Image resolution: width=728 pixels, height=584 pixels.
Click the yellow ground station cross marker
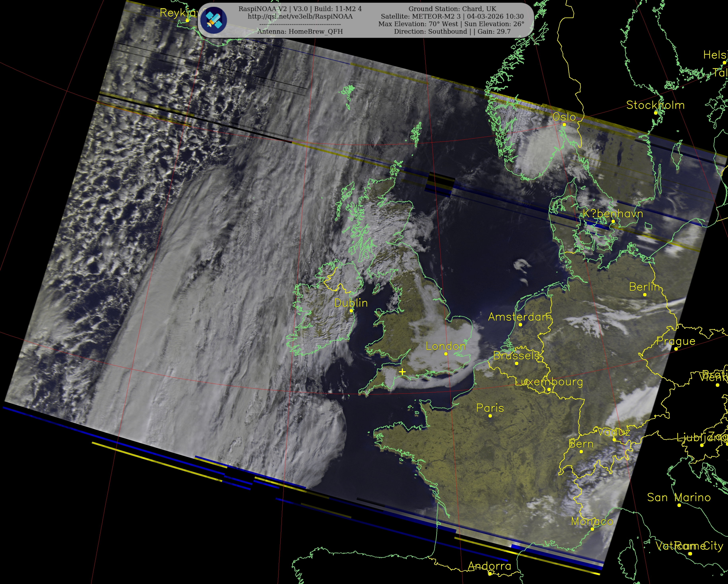coord(402,372)
